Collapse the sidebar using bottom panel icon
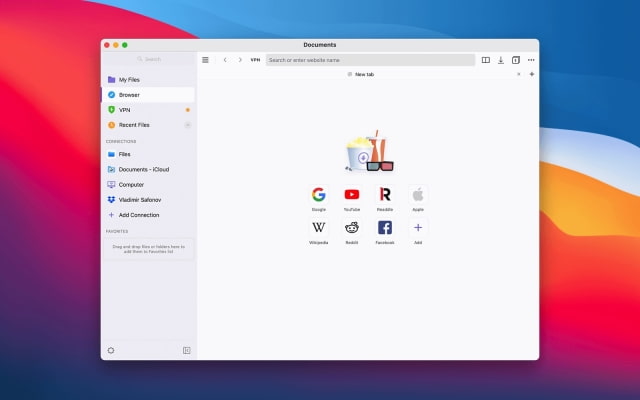The height and width of the screenshot is (400, 640). [186, 350]
